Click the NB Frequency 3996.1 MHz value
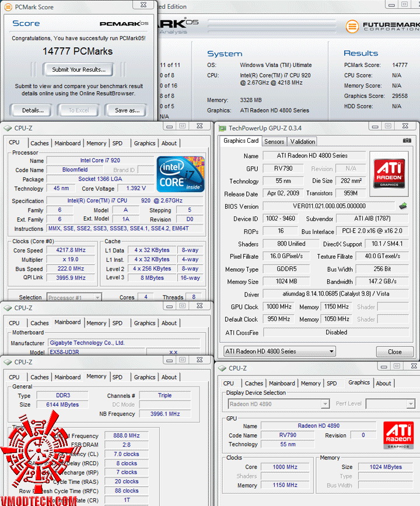This screenshot has width=420, height=506. 165,414
